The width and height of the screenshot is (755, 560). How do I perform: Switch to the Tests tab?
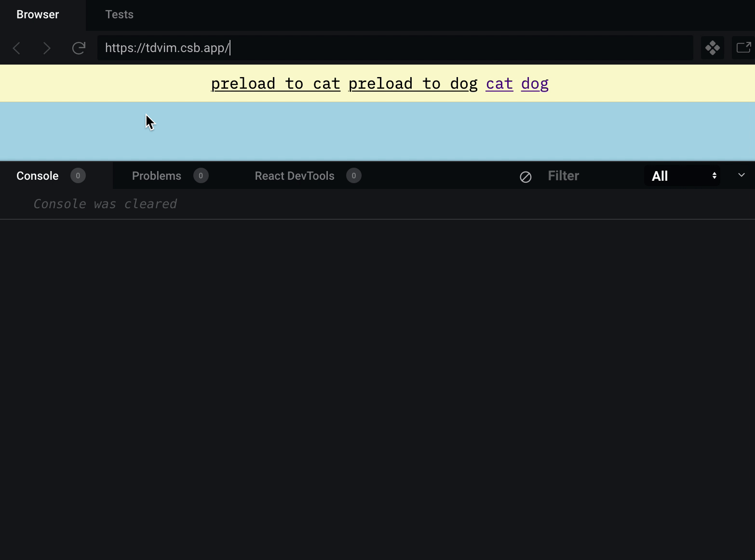click(x=120, y=14)
